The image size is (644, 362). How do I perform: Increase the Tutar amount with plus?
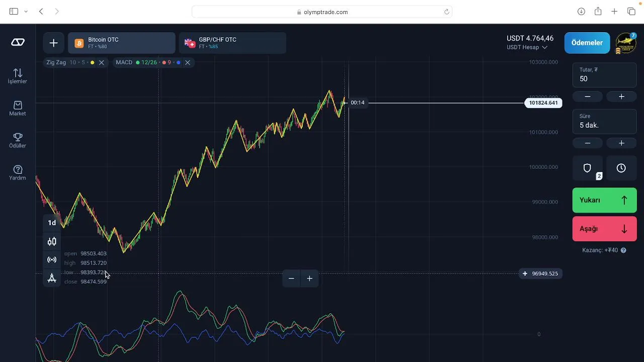[621, 97]
